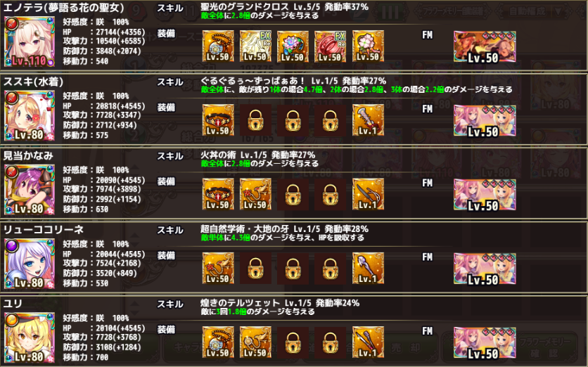Select Yuri's Lv.1 weapon equipment icon
Image resolution: width=588 pixels, height=367 pixels.
[368, 342]
